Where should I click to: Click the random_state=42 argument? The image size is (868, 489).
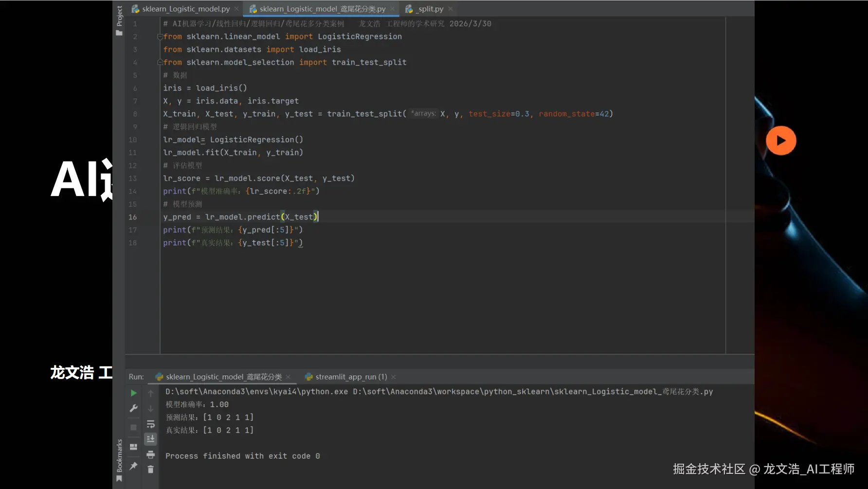coord(574,114)
